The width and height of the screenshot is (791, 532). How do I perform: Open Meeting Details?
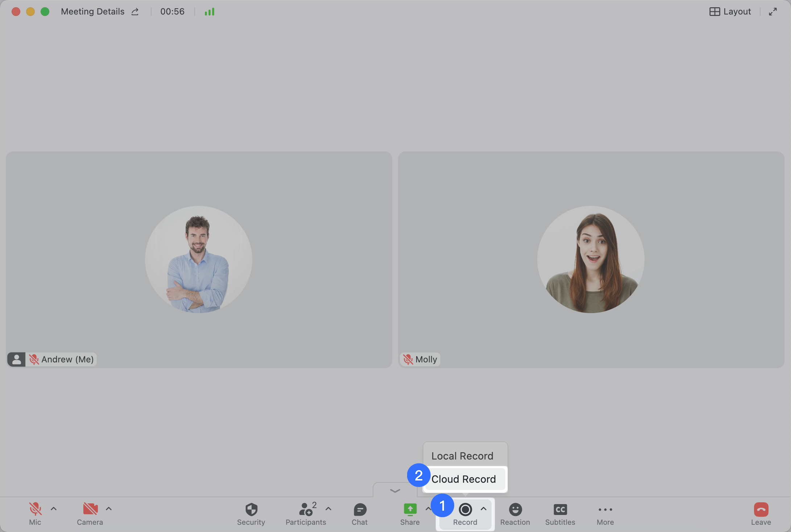click(x=92, y=12)
